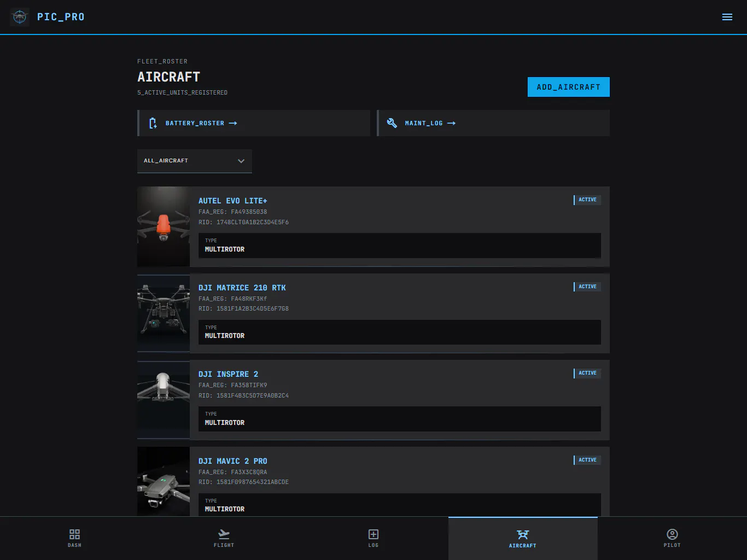The height and width of the screenshot is (560, 747).
Task: Click the MULTIROTOR type on DJI Inspire 2
Action: point(225,423)
